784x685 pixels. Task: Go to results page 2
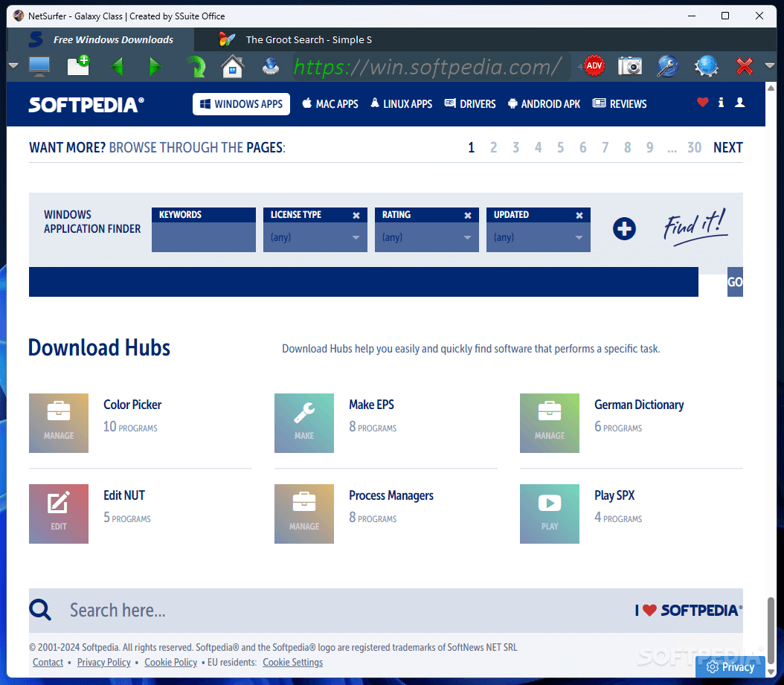coord(493,147)
